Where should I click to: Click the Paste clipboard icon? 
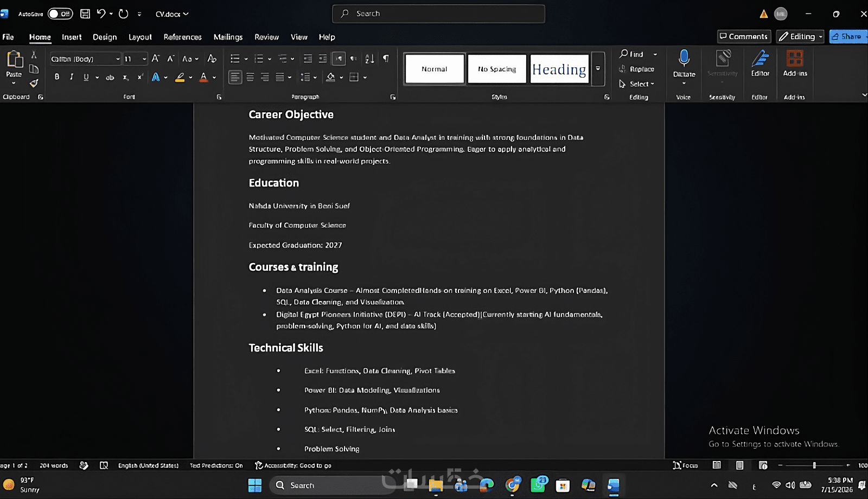pyautogui.click(x=14, y=59)
